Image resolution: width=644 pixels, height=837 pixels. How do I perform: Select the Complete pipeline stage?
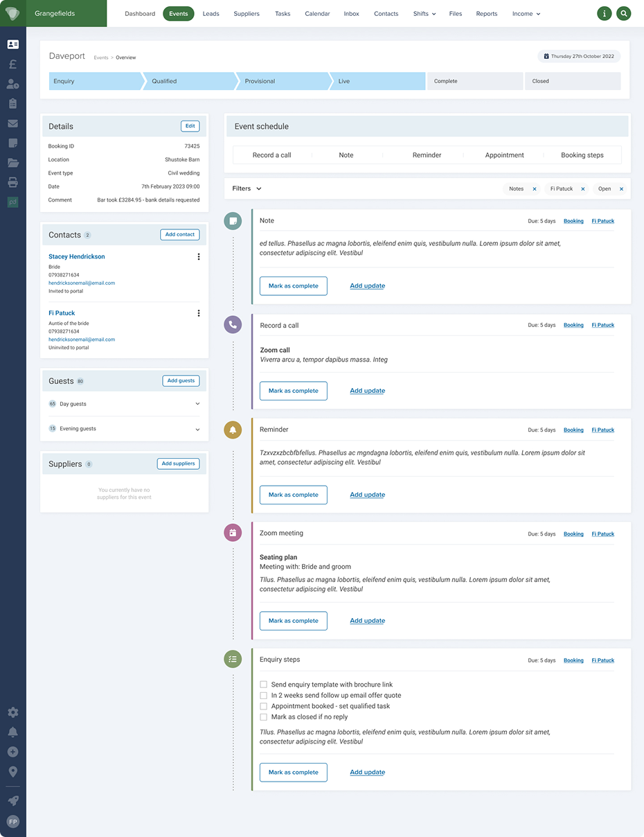tap(474, 81)
